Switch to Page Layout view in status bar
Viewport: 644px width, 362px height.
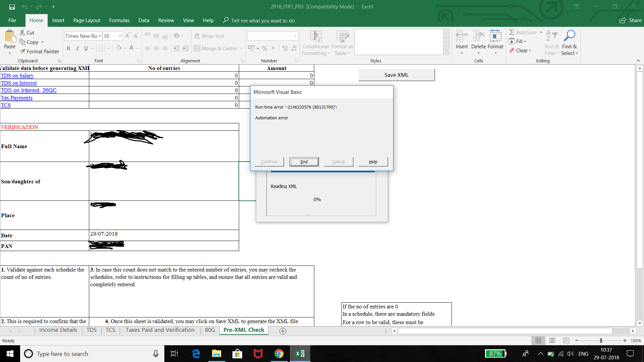(x=552, y=341)
